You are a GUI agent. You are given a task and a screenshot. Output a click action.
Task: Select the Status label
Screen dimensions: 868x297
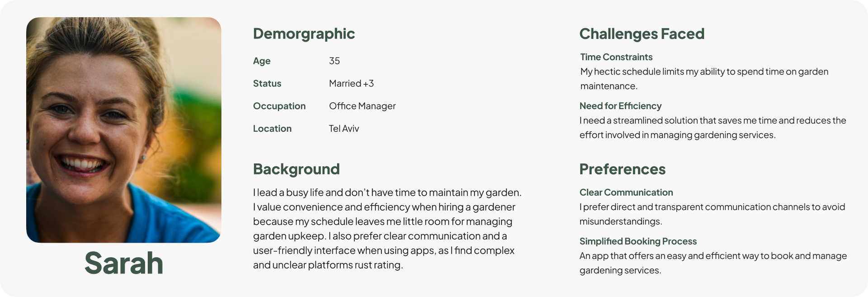pyautogui.click(x=267, y=83)
